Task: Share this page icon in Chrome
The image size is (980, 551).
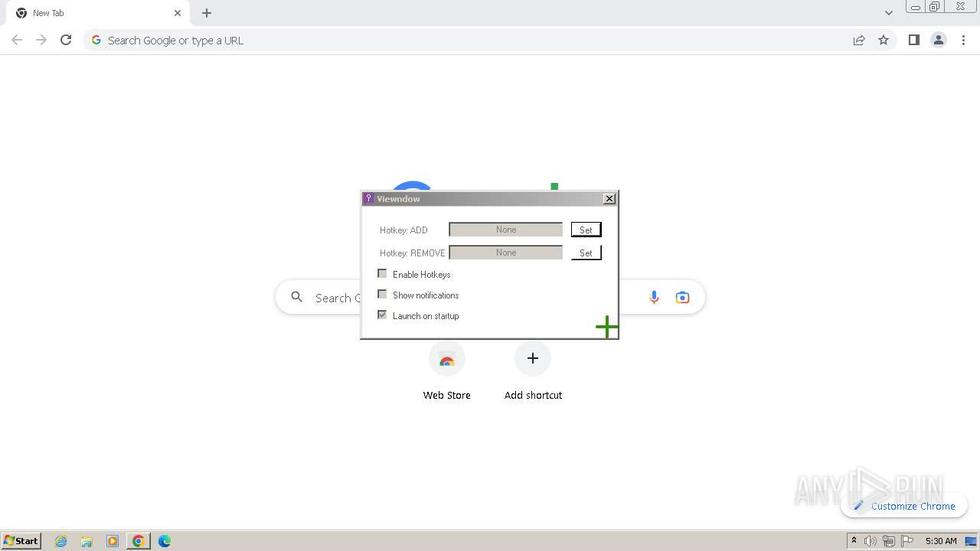Action: tap(859, 40)
